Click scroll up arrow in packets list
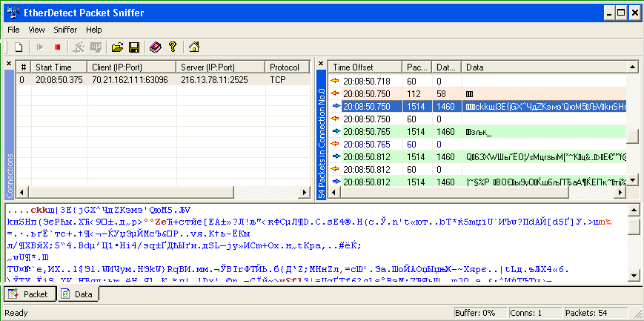 [633, 66]
